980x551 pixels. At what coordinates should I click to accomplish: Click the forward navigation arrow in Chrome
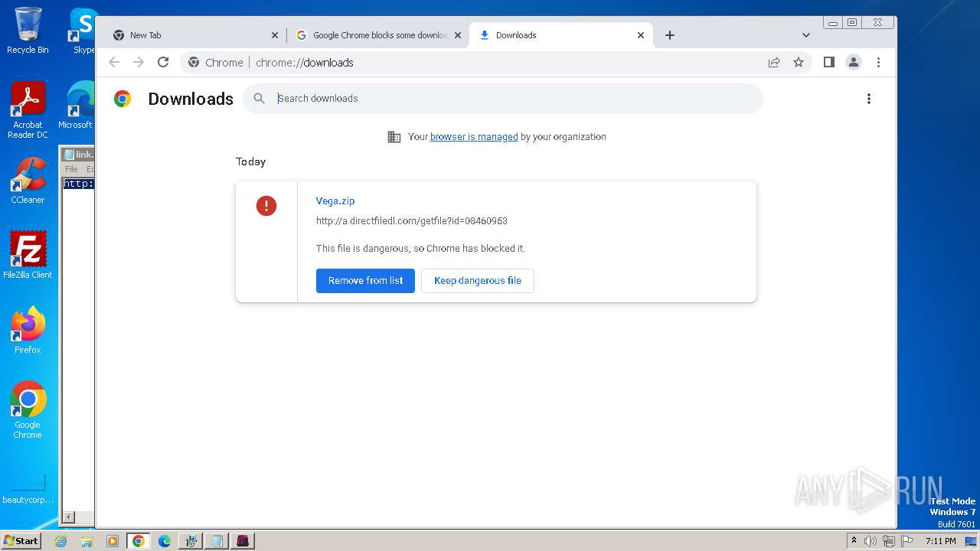pyautogui.click(x=139, y=62)
